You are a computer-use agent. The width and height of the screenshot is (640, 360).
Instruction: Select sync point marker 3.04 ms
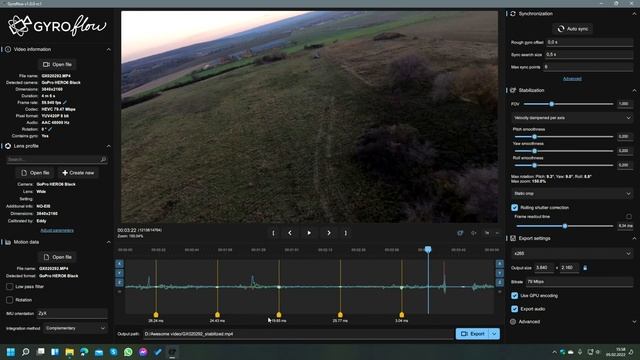point(402,315)
